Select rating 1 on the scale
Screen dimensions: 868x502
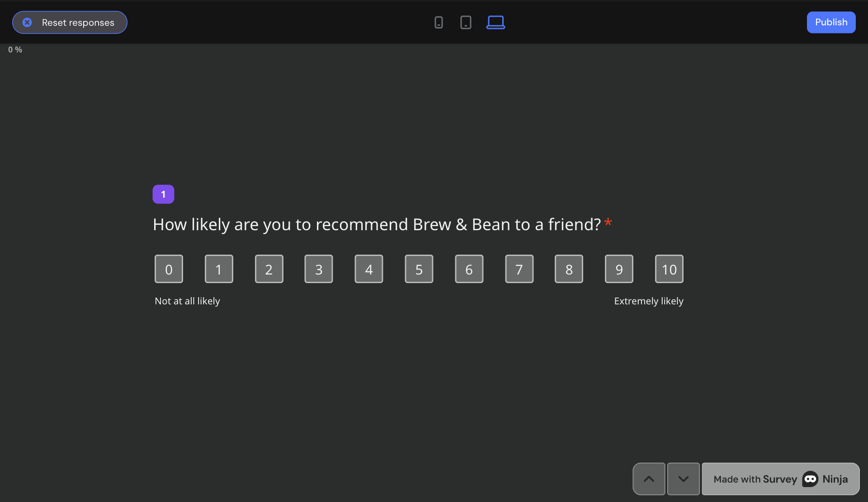[x=219, y=269]
